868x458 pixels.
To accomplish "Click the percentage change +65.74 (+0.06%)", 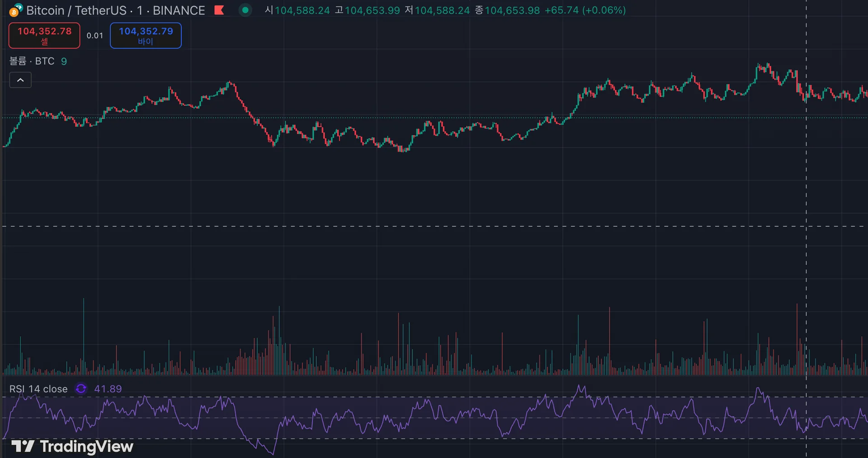I will [x=585, y=10].
